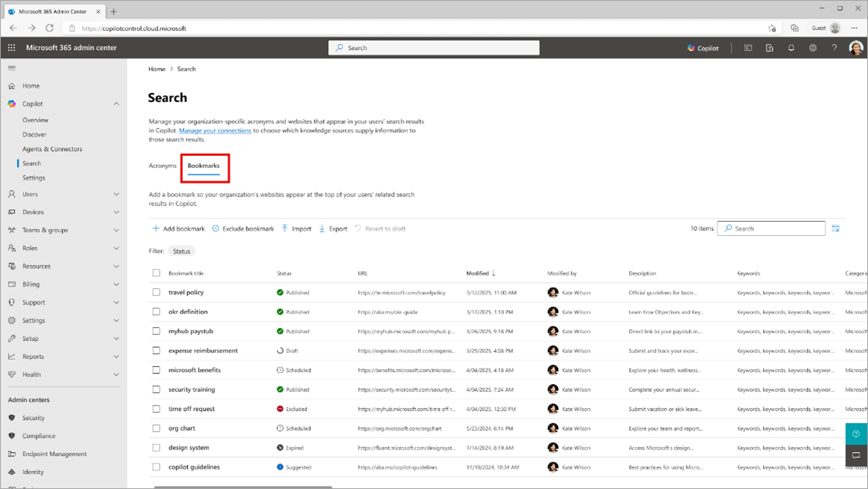The height and width of the screenshot is (489, 868).
Task: Open the Status filter dropdown
Action: tap(181, 251)
